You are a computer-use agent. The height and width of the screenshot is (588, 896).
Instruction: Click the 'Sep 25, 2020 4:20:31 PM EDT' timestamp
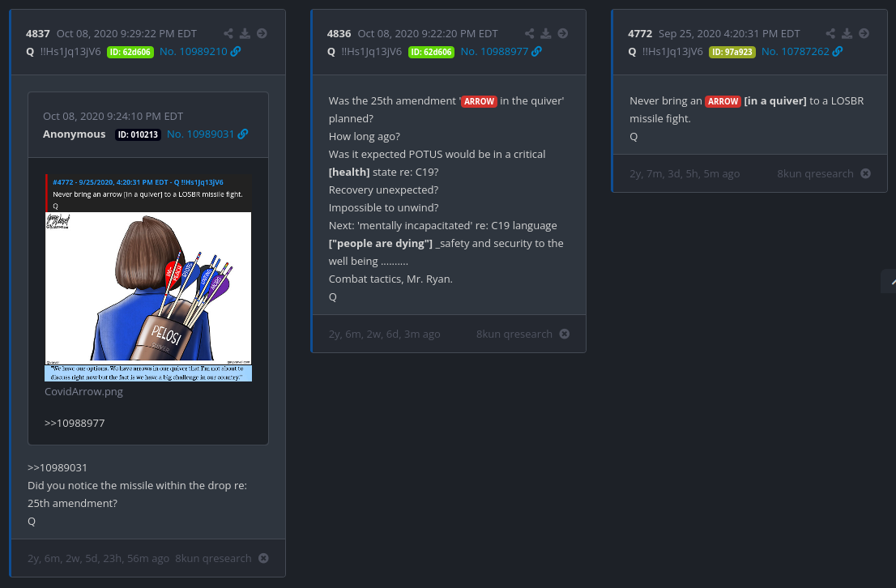(x=729, y=34)
